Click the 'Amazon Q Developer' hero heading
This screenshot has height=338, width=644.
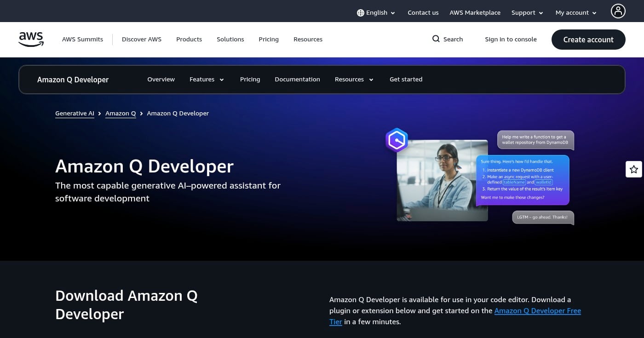144,166
